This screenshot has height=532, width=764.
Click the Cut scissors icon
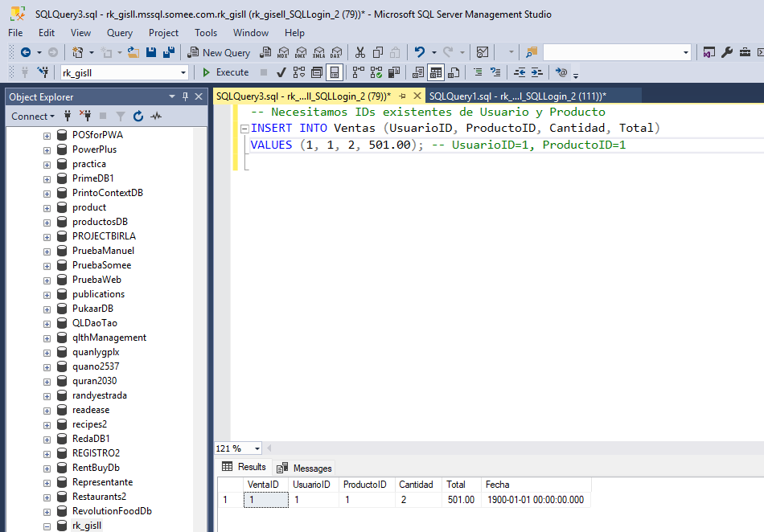359,52
